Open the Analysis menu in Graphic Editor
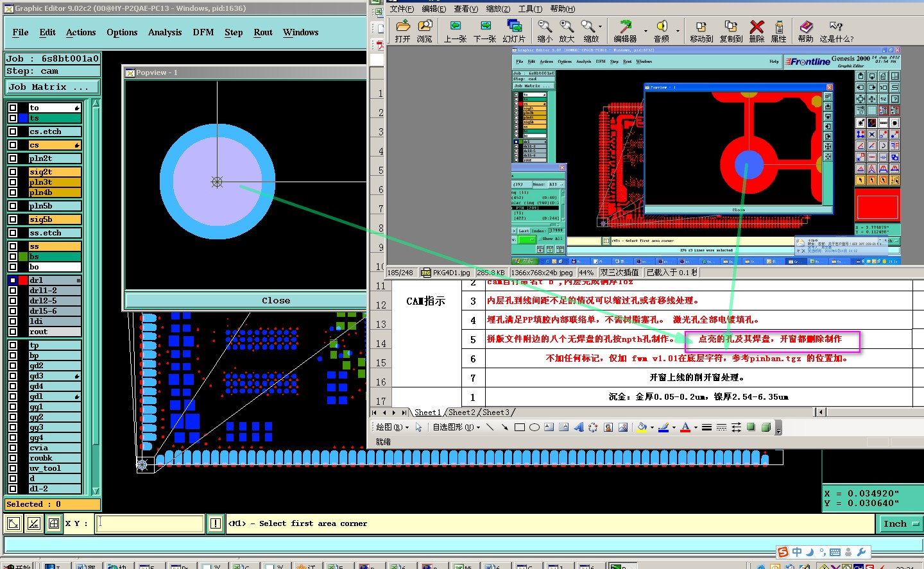This screenshot has height=569, width=924. (165, 32)
